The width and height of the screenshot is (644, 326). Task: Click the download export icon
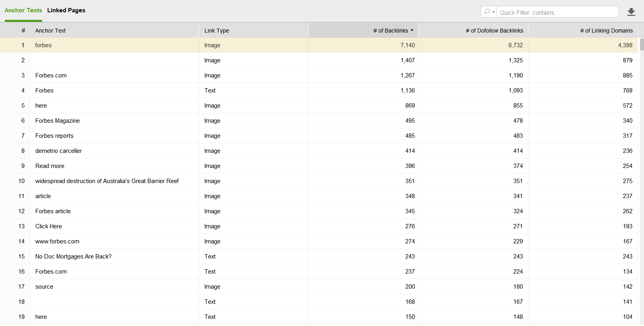(631, 12)
